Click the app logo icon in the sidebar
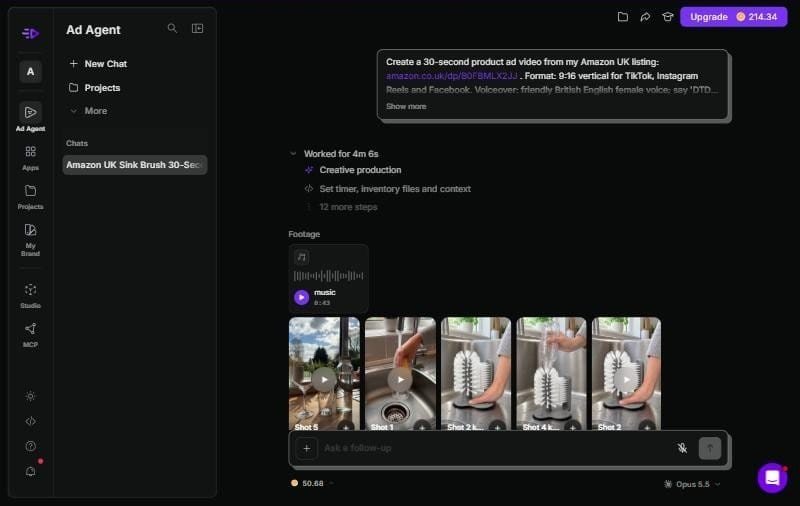Screen dimensions: 800x506 pos(30,34)
